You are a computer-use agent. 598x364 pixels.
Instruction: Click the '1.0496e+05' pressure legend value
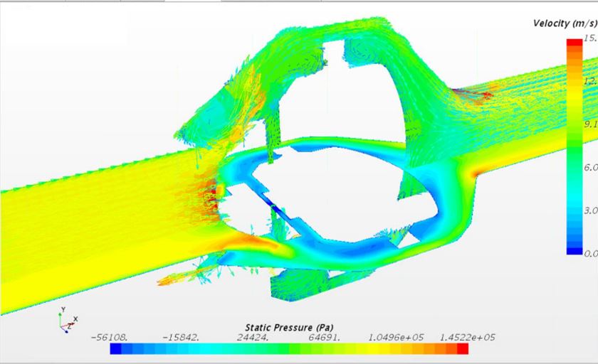[396, 338]
